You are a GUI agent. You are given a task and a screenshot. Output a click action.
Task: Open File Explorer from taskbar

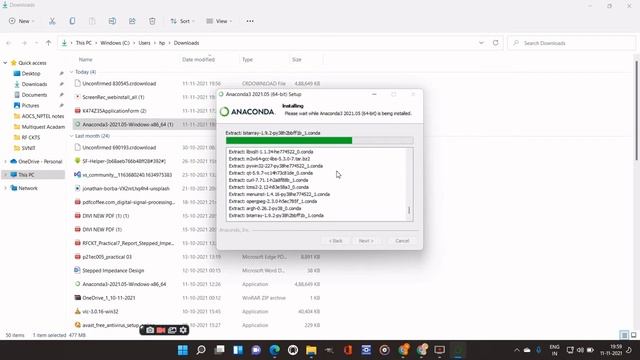coord(311,350)
